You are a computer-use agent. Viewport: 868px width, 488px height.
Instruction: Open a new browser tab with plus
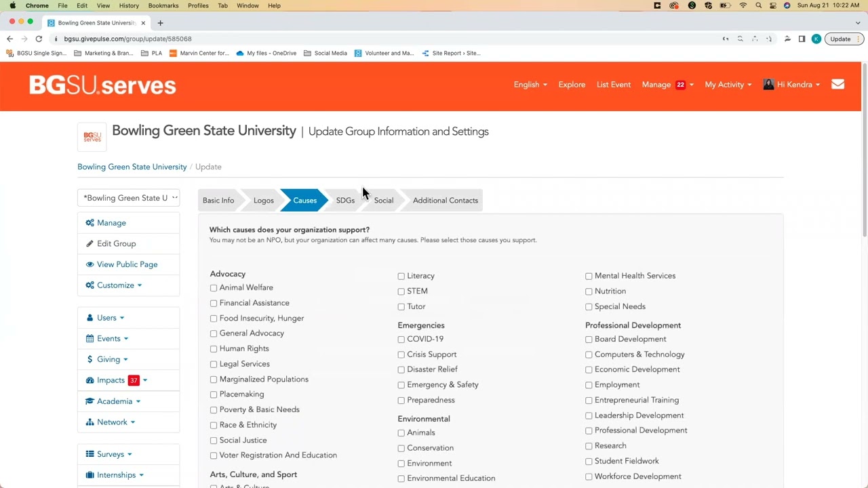(160, 23)
